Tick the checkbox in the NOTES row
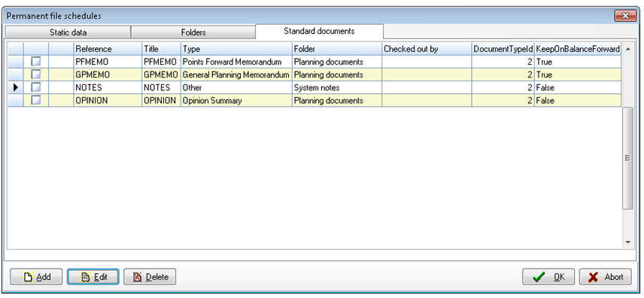The height and width of the screenshot is (298, 644). [36, 87]
